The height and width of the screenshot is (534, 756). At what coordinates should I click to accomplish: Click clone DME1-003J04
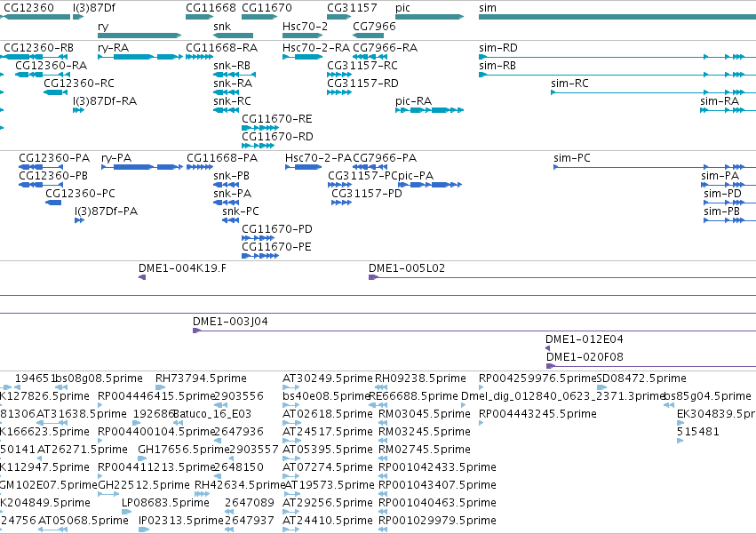230,322
